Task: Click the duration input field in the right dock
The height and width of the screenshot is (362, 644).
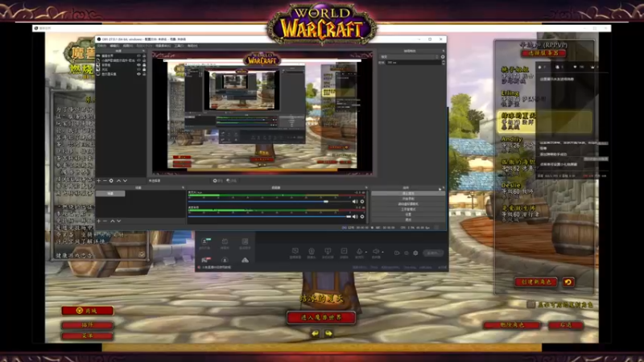Action: coord(413,63)
